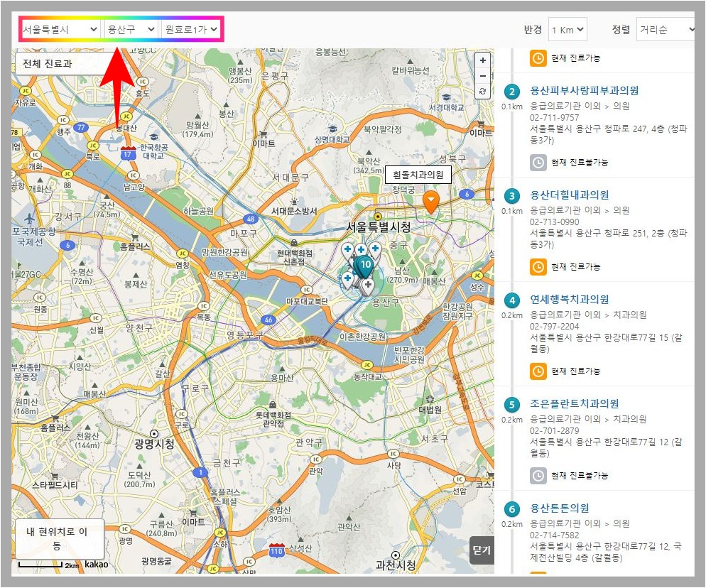Click the number 4 list badge

pyautogui.click(x=511, y=300)
